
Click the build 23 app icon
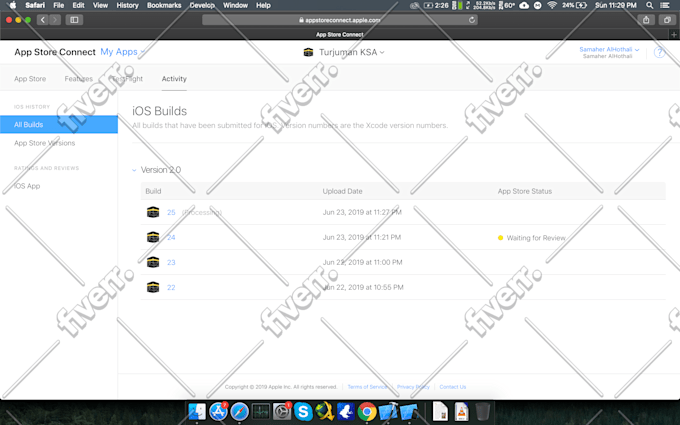click(153, 262)
